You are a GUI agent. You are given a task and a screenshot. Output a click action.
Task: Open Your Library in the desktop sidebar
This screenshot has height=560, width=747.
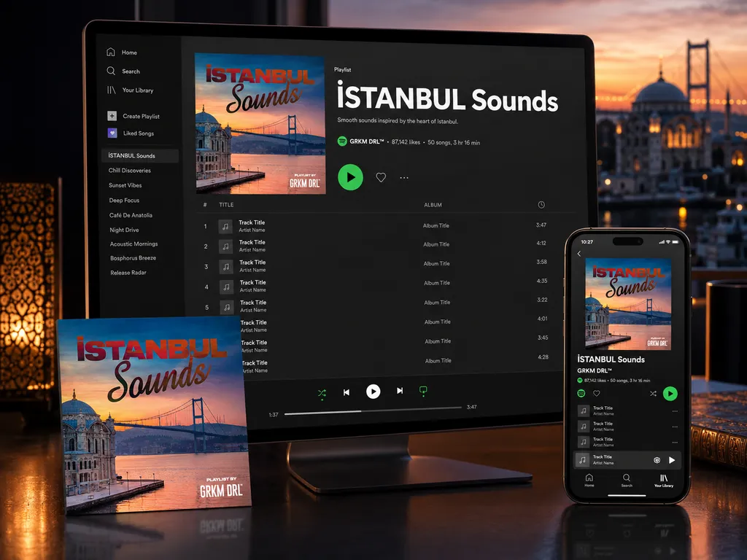tap(130, 90)
